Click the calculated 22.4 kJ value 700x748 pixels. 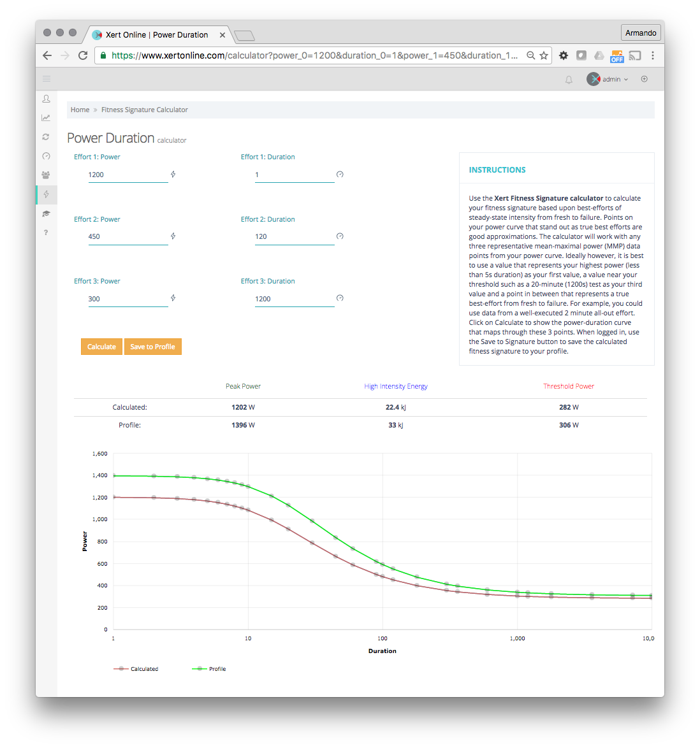click(x=396, y=407)
